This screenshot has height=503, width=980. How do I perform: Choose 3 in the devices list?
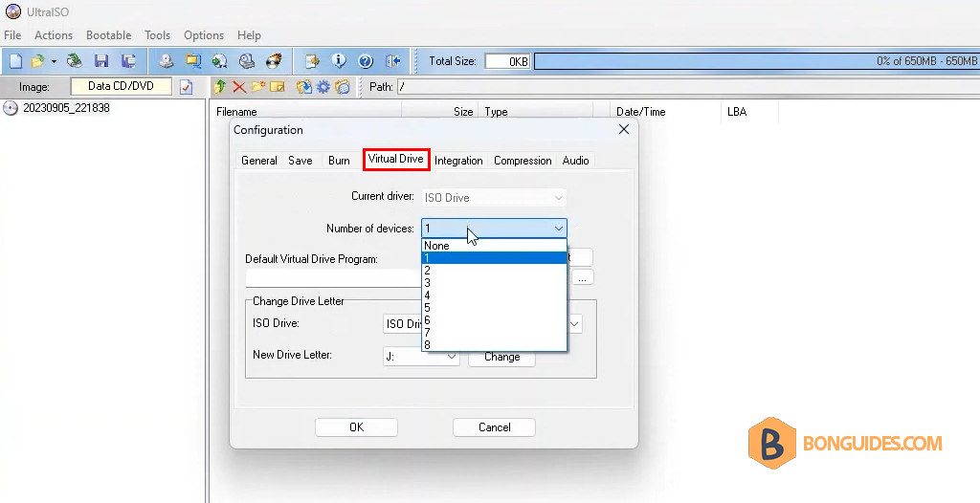pyautogui.click(x=494, y=282)
